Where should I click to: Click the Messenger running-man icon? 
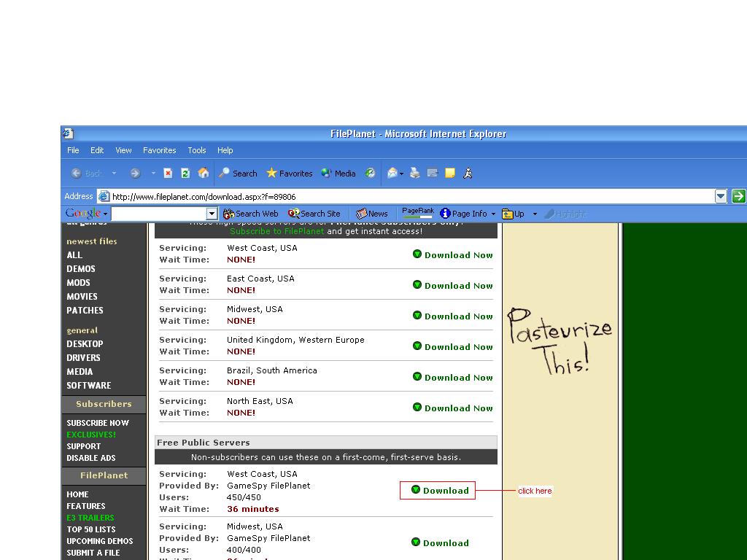468,174
